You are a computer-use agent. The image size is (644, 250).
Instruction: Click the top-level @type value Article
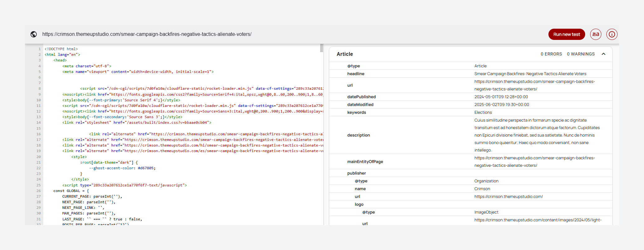[480, 66]
